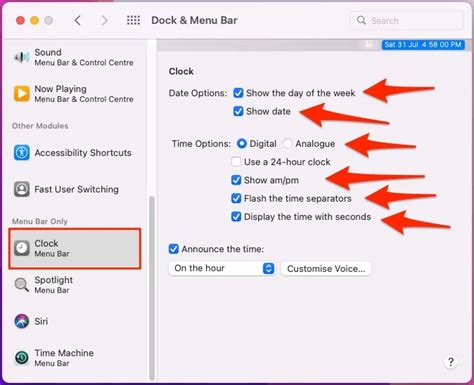The image size is (474, 385).
Task: Click the Clock icon in sidebar
Action: point(22,248)
